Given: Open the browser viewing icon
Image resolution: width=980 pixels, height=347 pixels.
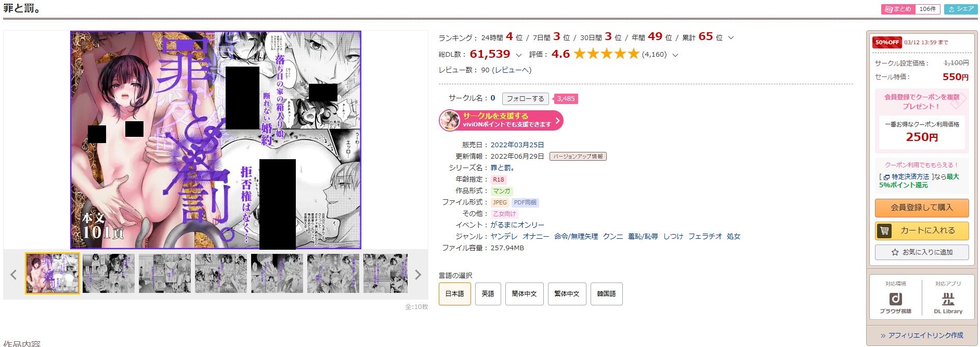Looking at the screenshot, I should (x=895, y=299).
